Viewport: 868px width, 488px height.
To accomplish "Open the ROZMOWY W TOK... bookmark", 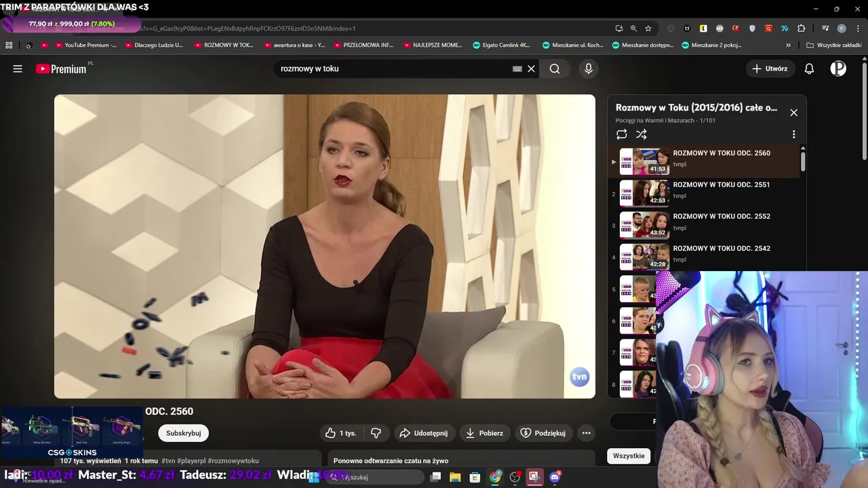I will [x=224, y=45].
